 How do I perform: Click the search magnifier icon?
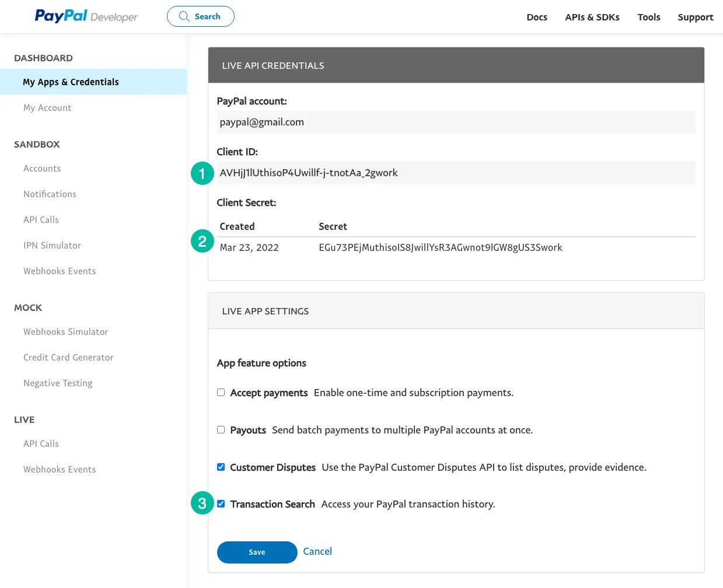click(x=184, y=16)
